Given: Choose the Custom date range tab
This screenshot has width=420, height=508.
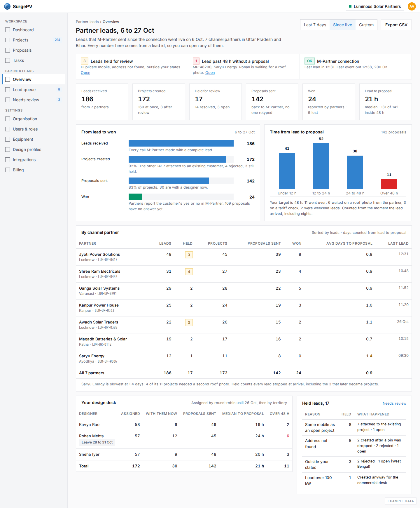Looking at the screenshot, I should 366,25.
